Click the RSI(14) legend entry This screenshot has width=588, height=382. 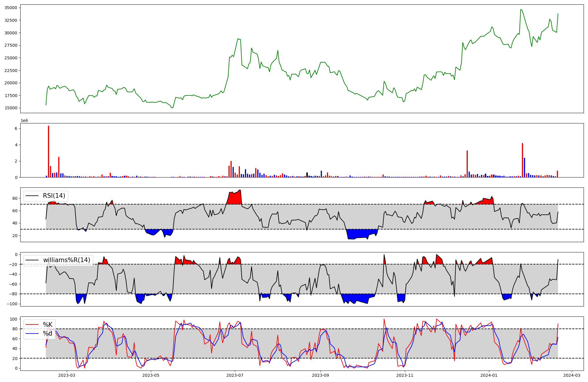pos(46,196)
